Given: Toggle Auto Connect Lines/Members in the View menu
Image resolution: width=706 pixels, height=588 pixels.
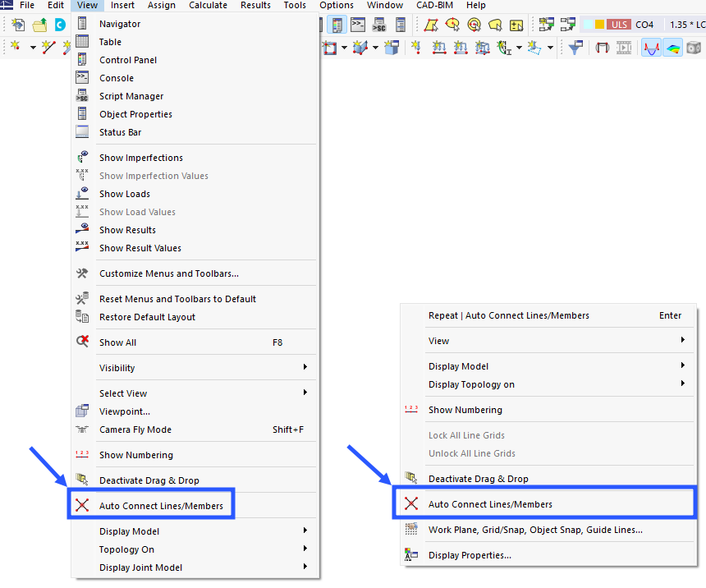Looking at the screenshot, I should [151, 504].
